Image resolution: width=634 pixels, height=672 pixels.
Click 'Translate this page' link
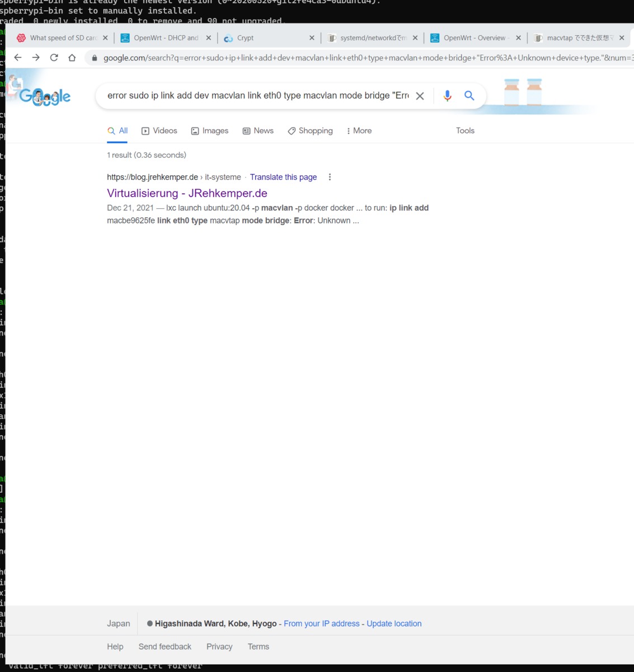pos(283,177)
